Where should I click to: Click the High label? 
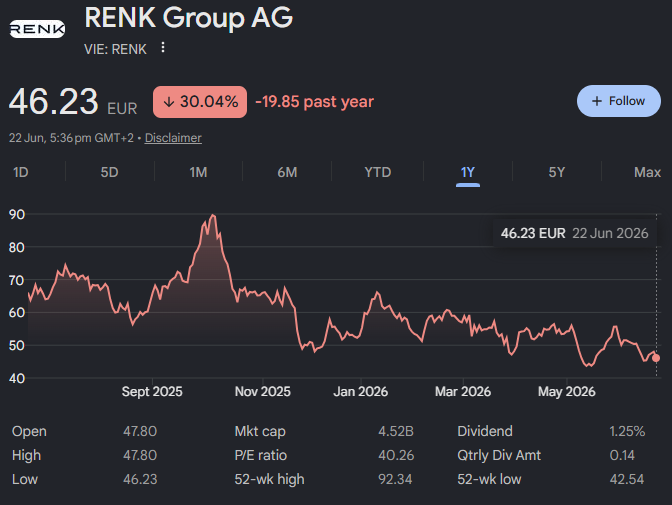point(26,455)
